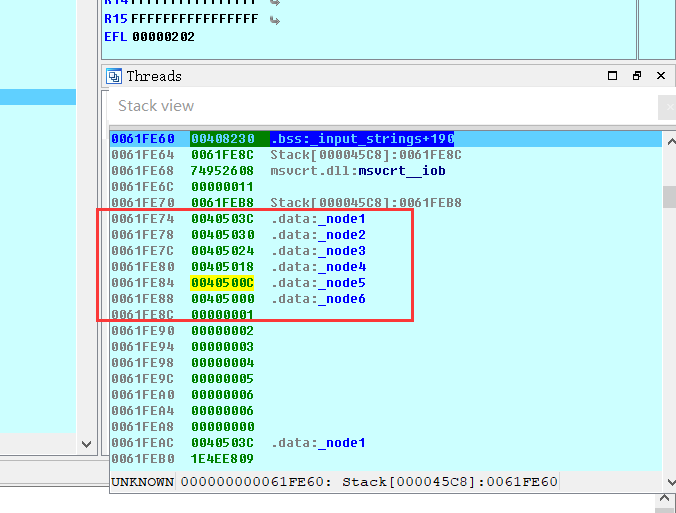Select stack address 0061FEA0 row
The width and height of the screenshot is (676, 513).
[x=385, y=395]
